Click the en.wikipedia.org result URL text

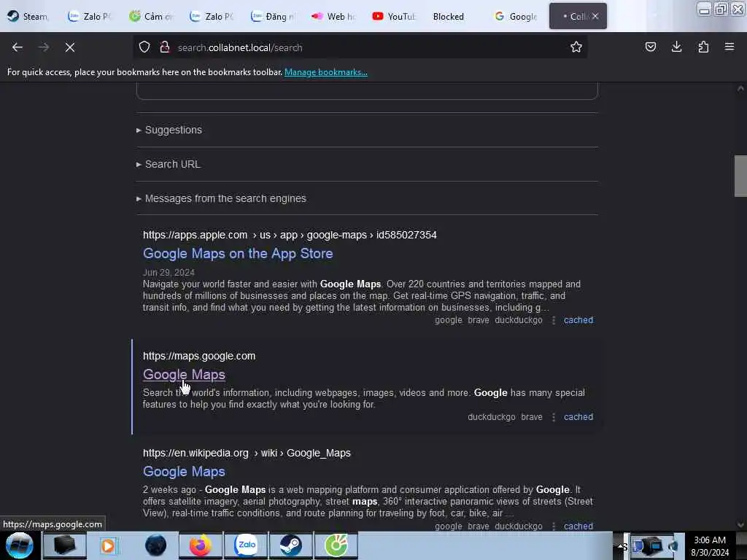pyautogui.click(x=247, y=454)
